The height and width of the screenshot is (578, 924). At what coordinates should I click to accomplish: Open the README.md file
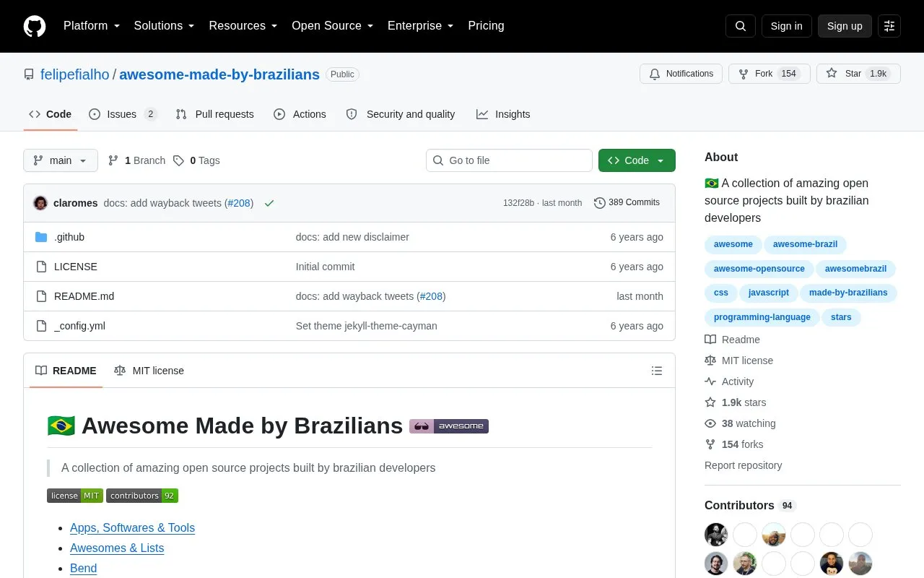pyautogui.click(x=84, y=296)
